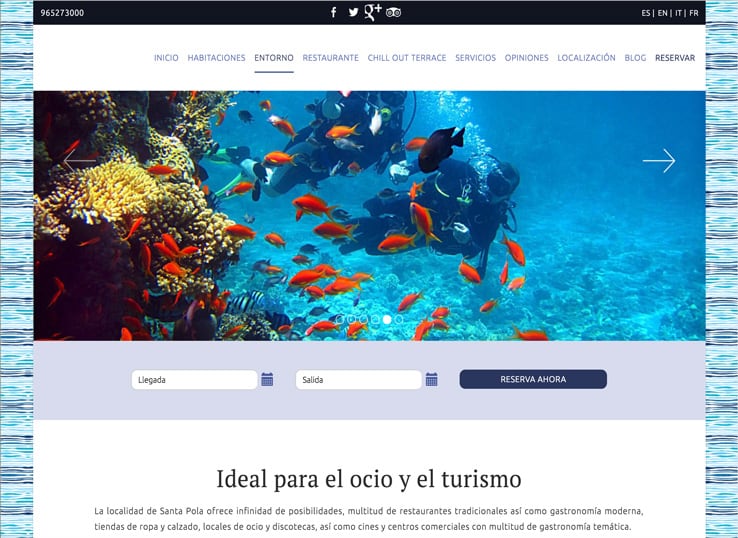View the OPINIONES page

[x=527, y=58]
